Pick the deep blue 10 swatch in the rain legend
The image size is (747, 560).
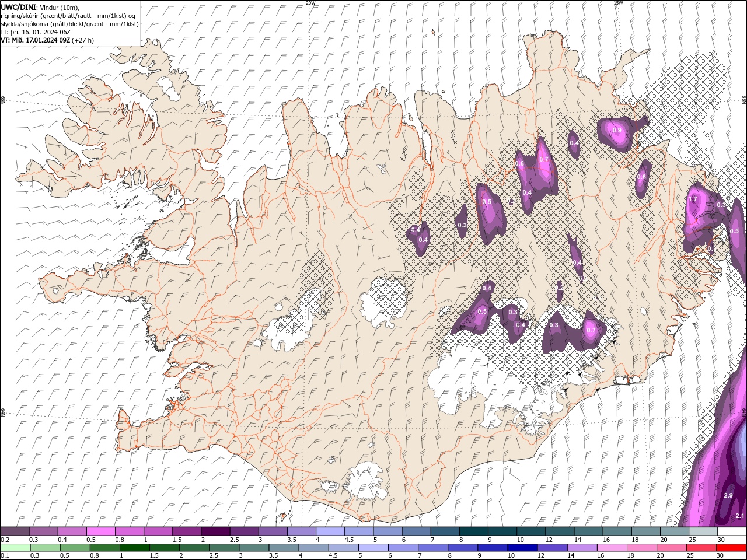point(522,547)
